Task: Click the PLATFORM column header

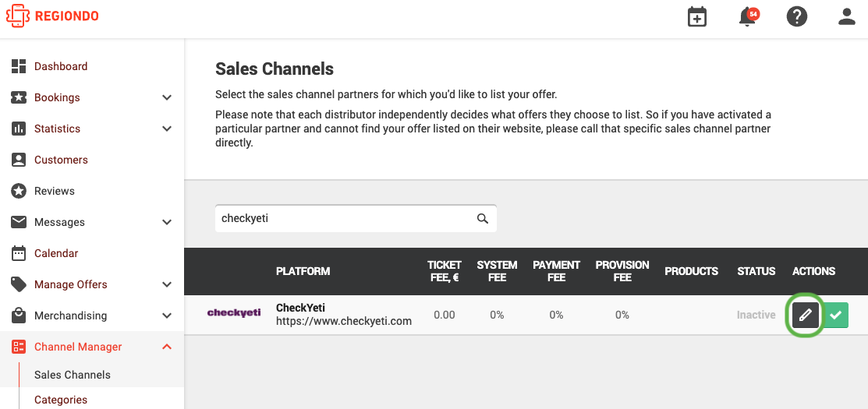Action: click(x=303, y=271)
